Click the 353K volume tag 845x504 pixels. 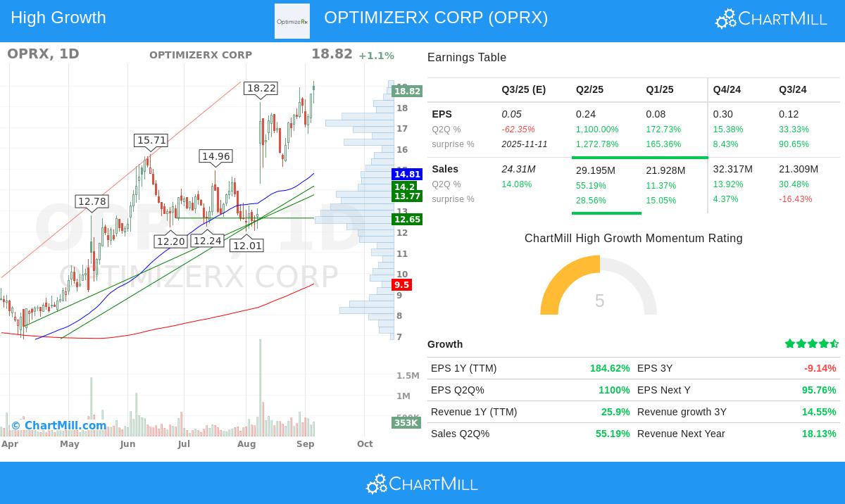pos(406,422)
